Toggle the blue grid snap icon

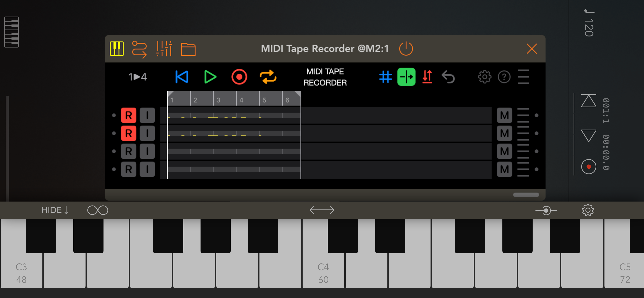point(385,77)
